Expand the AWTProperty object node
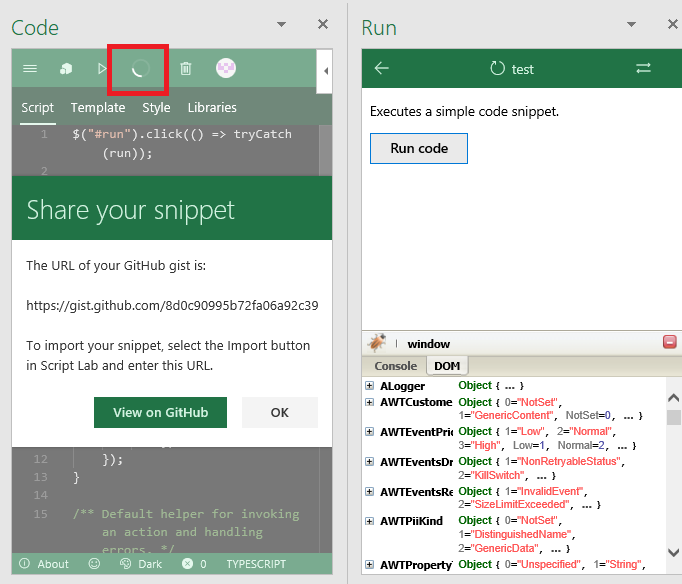Image resolution: width=682 pixels, height=584 pixels. coord(369,564)
